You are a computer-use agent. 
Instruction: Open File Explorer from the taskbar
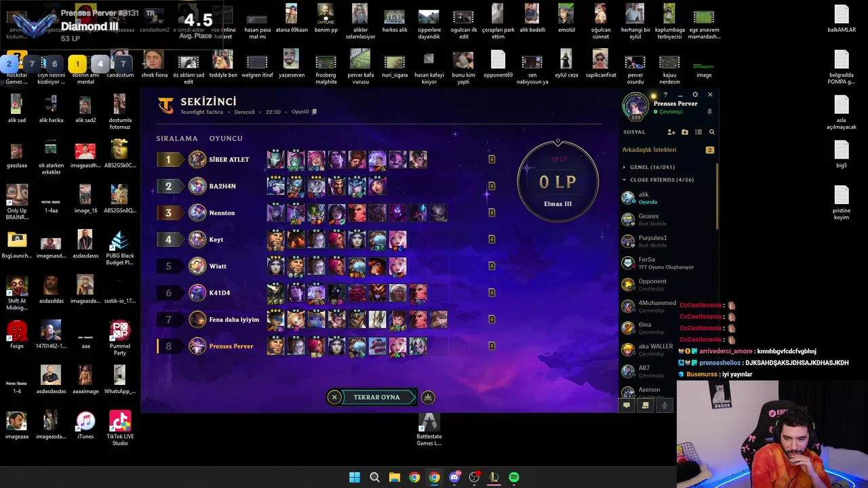[395, 477]
